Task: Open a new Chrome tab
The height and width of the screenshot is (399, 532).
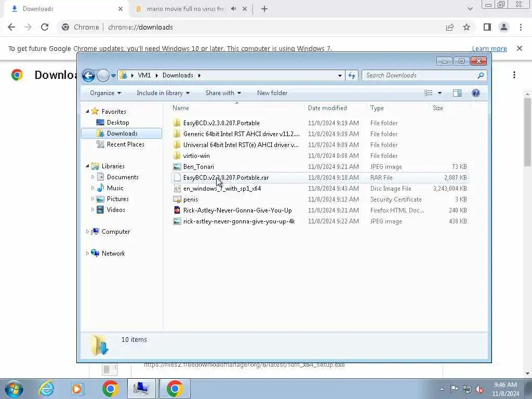Action: (264, 9)
